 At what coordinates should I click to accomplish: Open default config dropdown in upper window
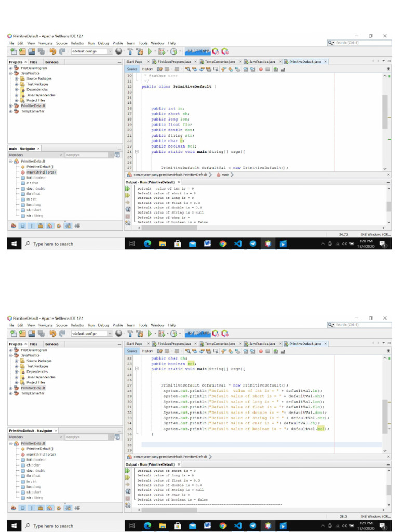click(91, 51)
